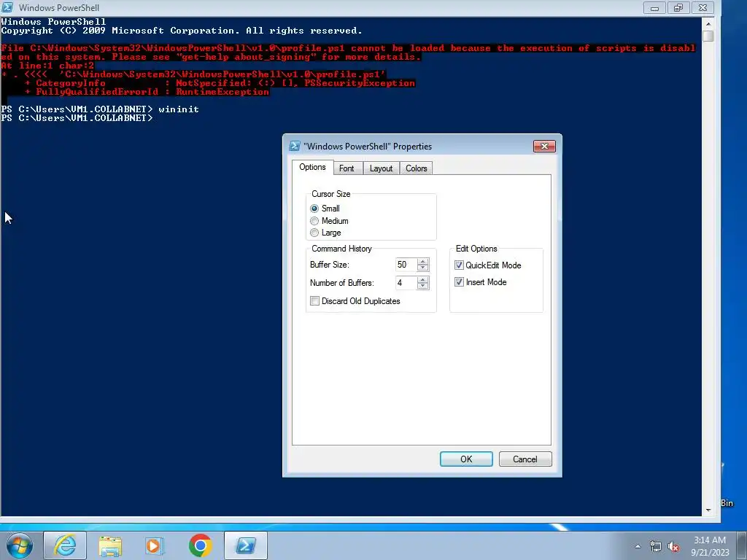Screen dimensions: 747x560
Task: Launch Google Chrome from the taskbar
Action: click(200, 545)
